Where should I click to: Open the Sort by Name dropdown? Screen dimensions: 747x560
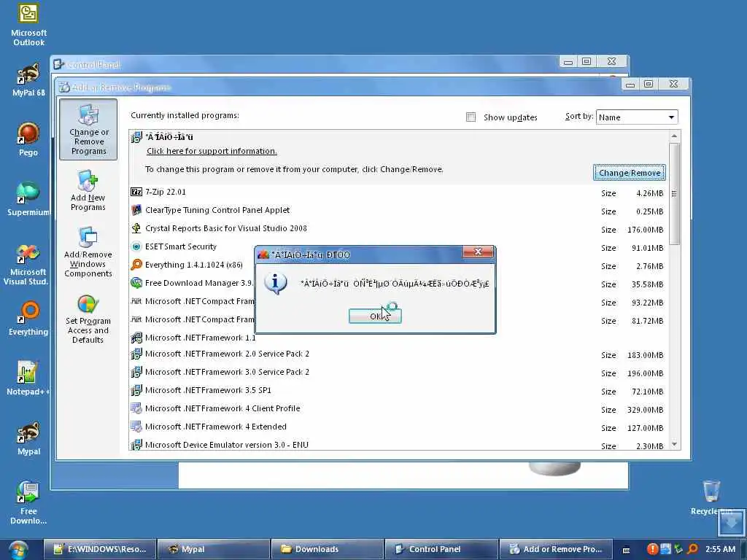[636, 117]
